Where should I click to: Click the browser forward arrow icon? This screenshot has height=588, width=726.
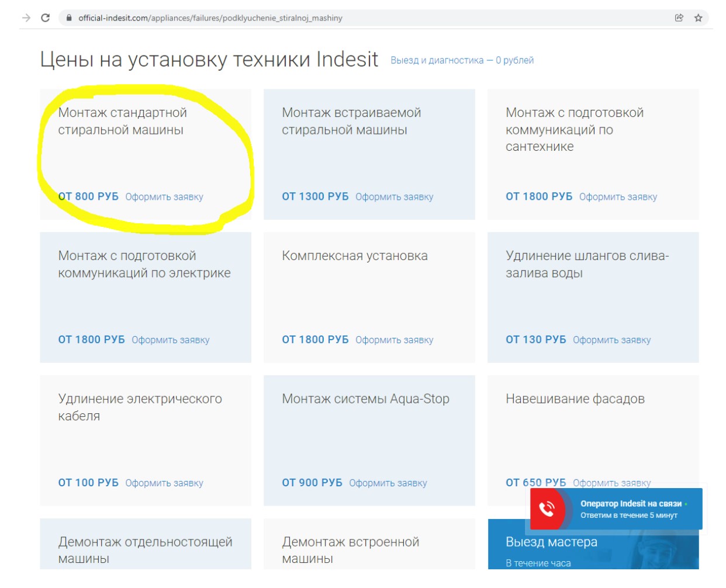[x=26, y=18]
